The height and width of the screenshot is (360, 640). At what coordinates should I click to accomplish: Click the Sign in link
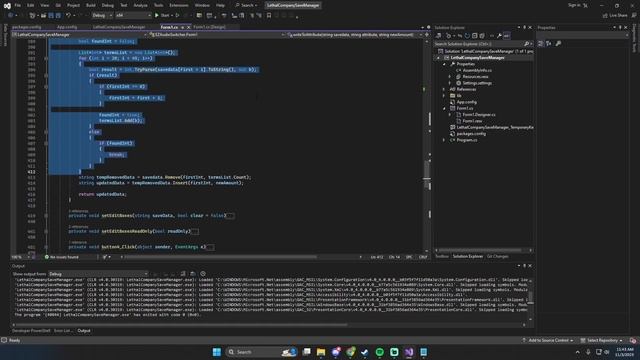tap(574, 5)
